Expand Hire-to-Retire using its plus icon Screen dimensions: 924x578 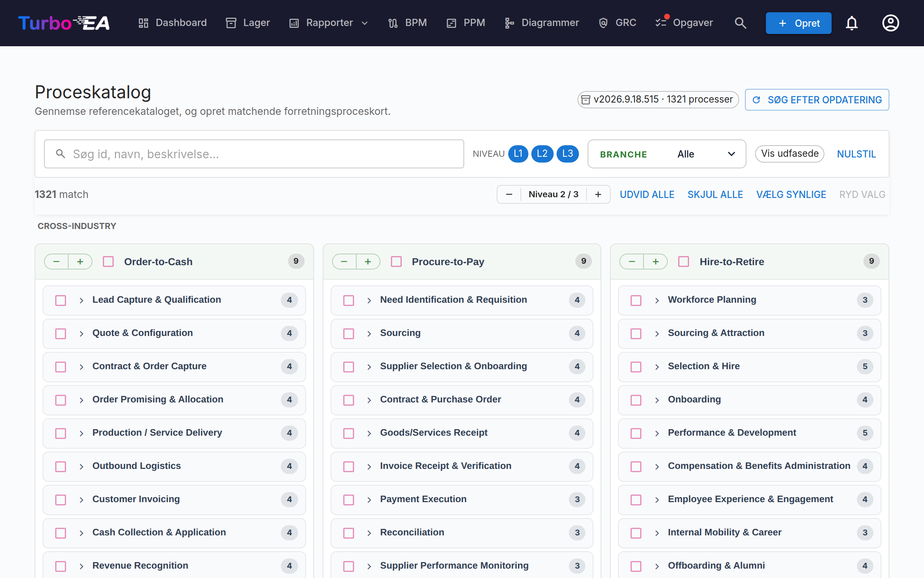click(x=655, y=262)
